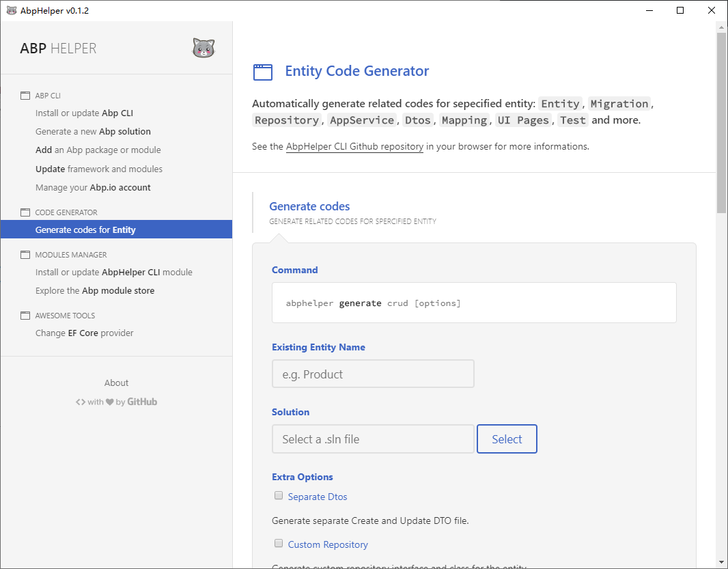Screen dimensions: 728x569
Task: Click the Code Generator section window icon
Action: tap(25, 212)
